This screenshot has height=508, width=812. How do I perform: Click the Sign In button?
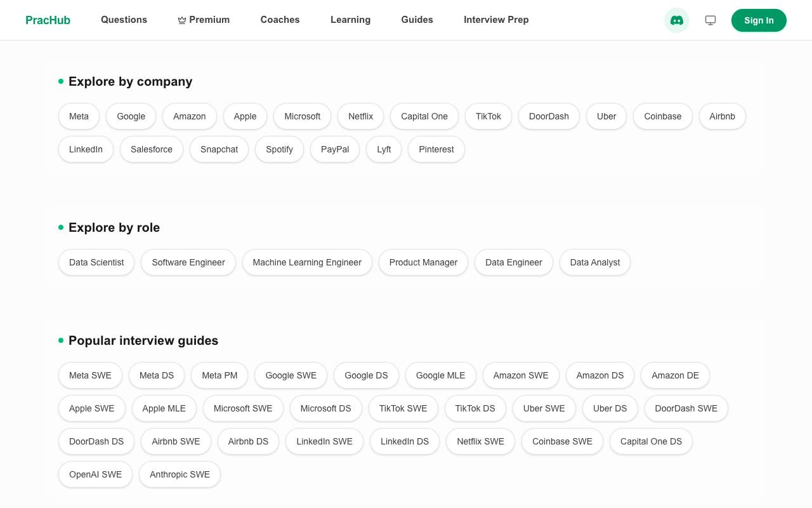pos(759,20)
